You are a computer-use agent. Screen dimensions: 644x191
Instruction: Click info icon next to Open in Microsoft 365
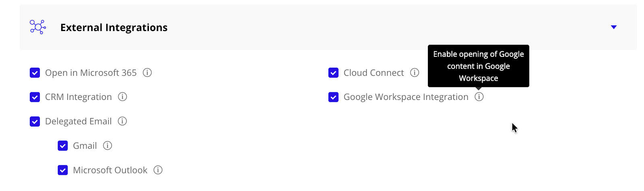[x=147, y=73]
